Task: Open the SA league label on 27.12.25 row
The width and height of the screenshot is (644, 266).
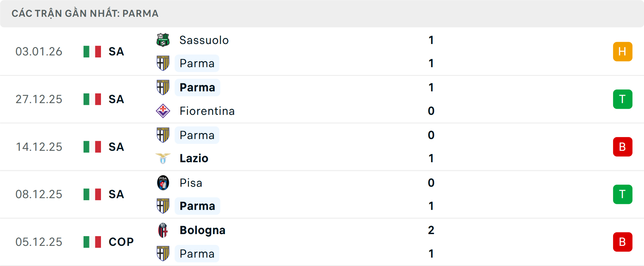Action: tap(116, 99)
